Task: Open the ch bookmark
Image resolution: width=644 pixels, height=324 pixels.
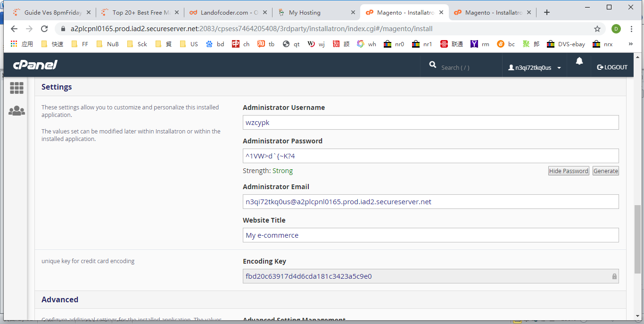Action: tap(241, 44)
